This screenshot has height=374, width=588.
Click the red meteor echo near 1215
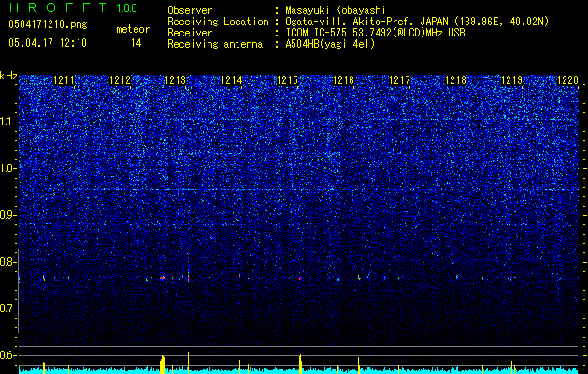pyautogui.click(x=300, y=278)
